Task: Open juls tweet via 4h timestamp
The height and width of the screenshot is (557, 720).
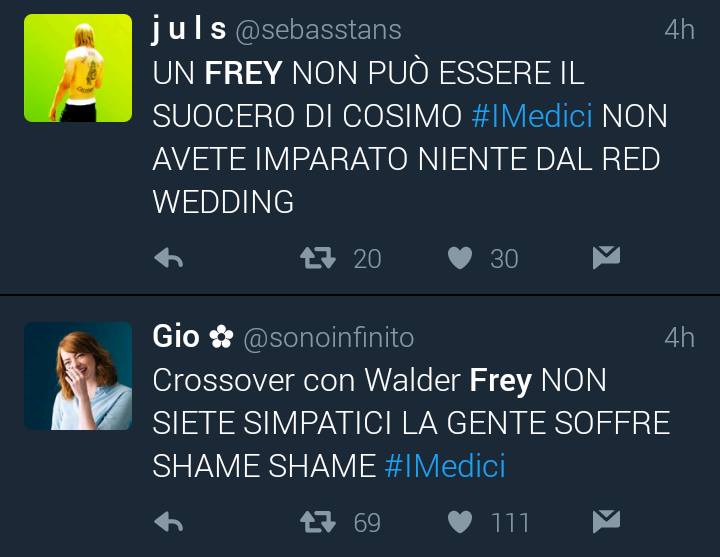Action: tap(680, 30)
